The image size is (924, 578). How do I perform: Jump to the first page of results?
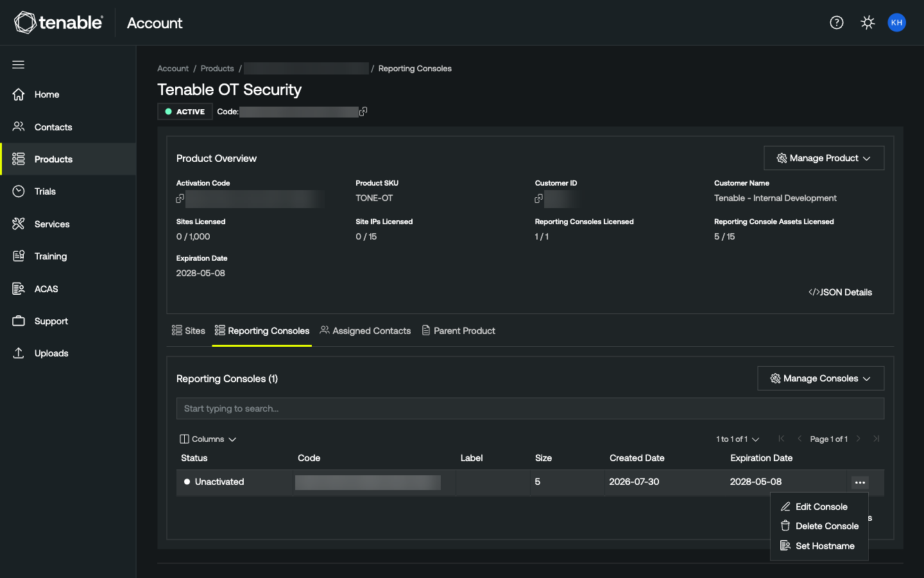[781, 439]
